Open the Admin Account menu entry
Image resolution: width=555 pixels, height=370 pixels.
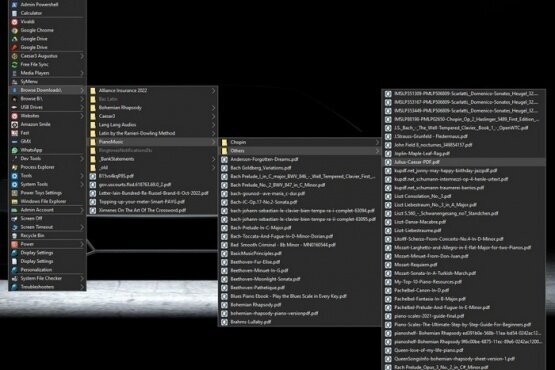[x=47, y=210]
